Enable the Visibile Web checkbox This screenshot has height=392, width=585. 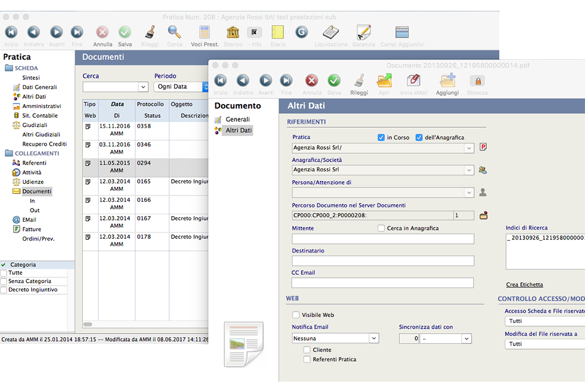coord(296,314)
